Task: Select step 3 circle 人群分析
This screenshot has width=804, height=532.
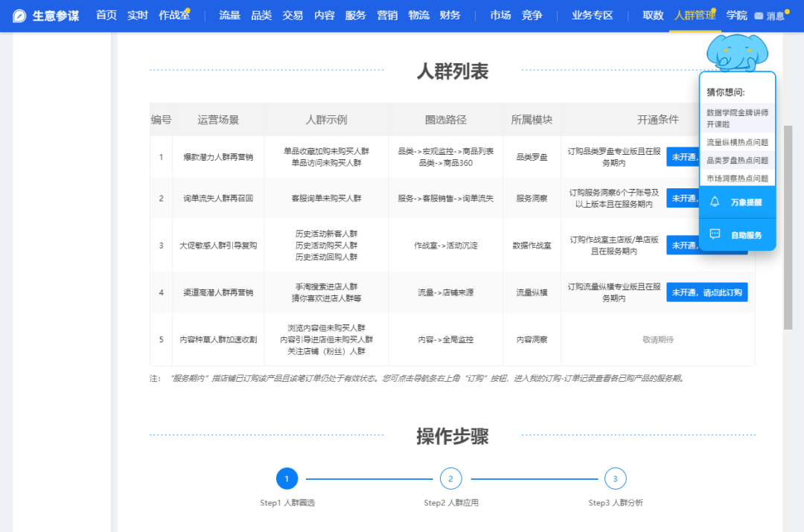Action: [x=615, y=478]
